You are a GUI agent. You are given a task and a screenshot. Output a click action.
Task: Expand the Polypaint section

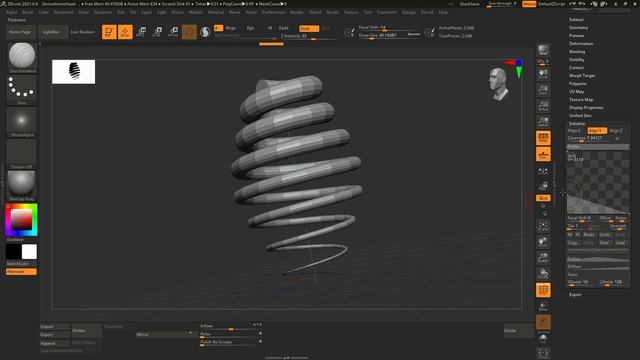click(578, 84)
